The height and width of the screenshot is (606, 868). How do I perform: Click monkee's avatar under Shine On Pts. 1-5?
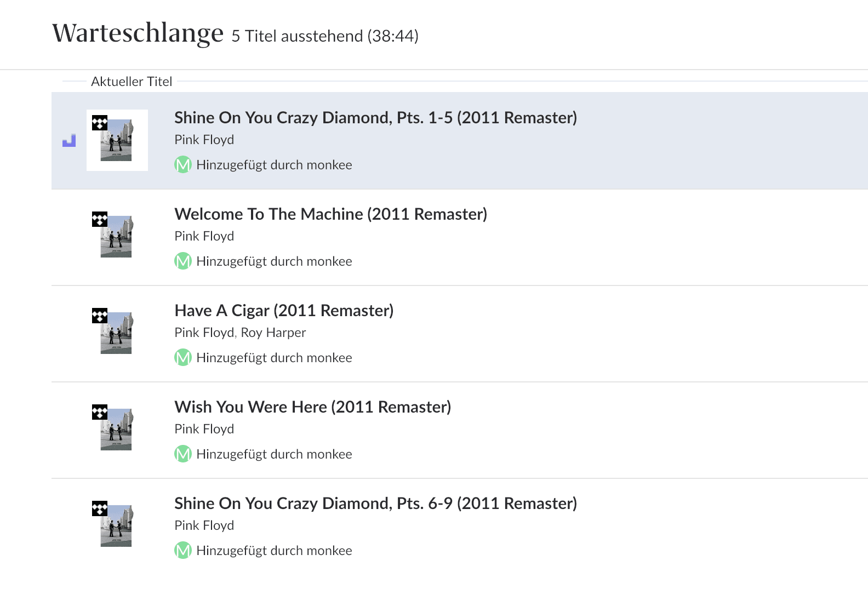click(x=182, y=164)
